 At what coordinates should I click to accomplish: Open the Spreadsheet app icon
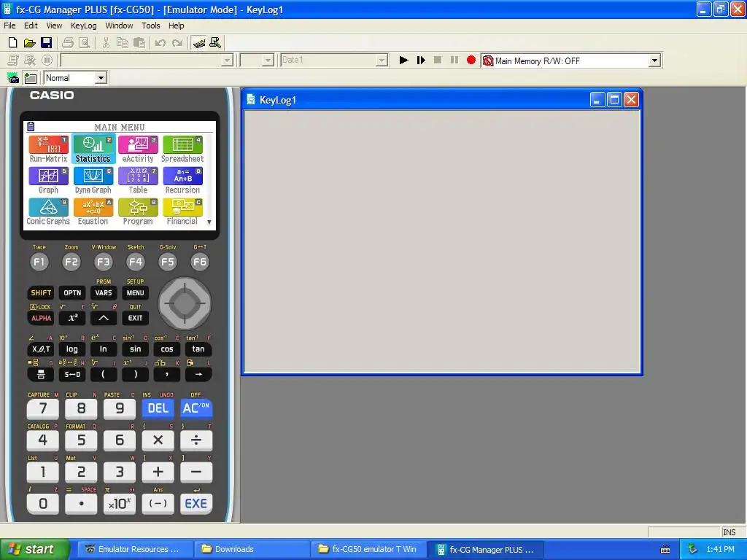pyautogui.click(x=182, y=149)
